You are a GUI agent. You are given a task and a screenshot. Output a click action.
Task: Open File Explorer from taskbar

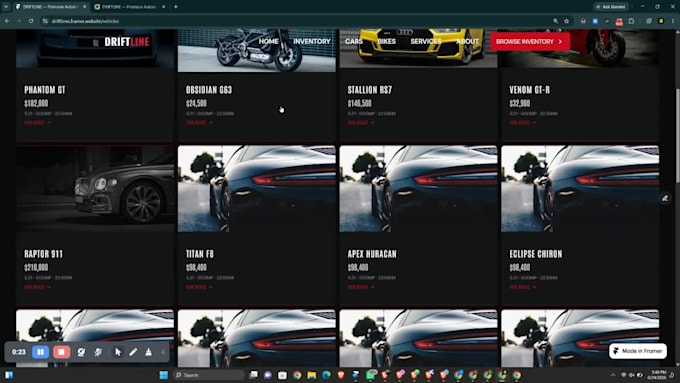(x=311, y=375)
